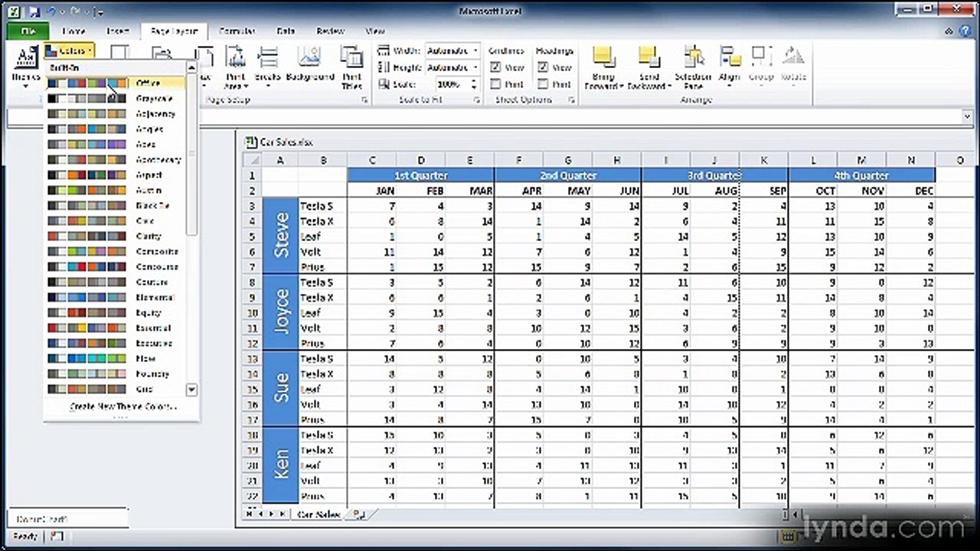
Task: Select the Austin color theme
Action: 115,190
